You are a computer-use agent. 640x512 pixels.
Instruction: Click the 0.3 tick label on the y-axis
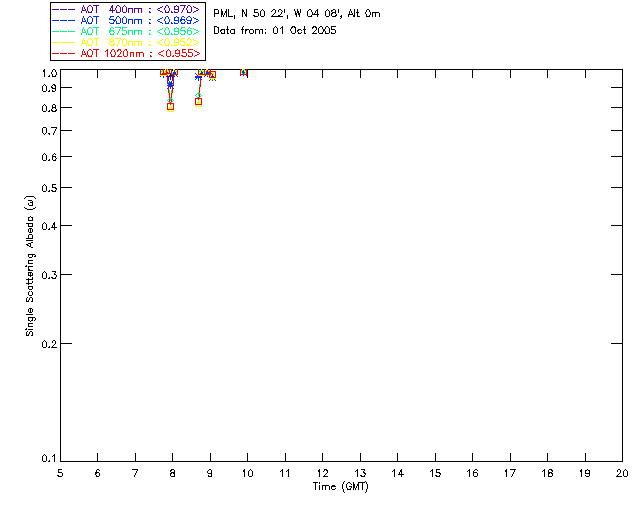tap(49, 275)
